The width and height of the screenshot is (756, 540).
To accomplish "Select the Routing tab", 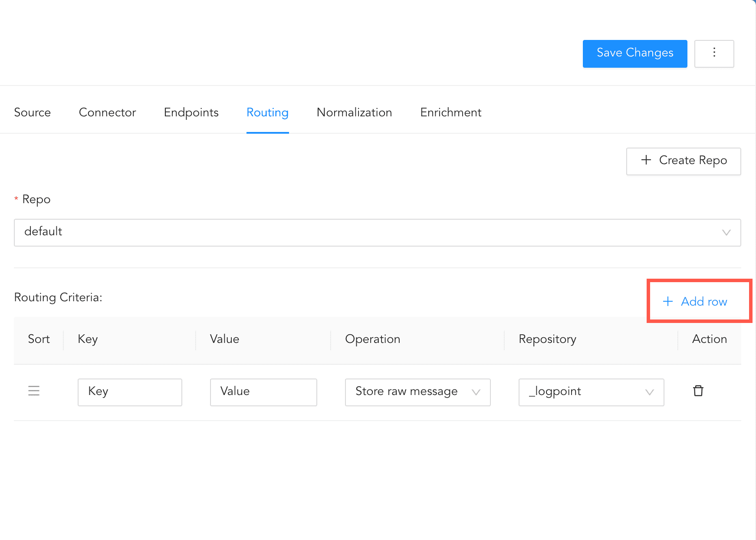I will click(267, 112).
